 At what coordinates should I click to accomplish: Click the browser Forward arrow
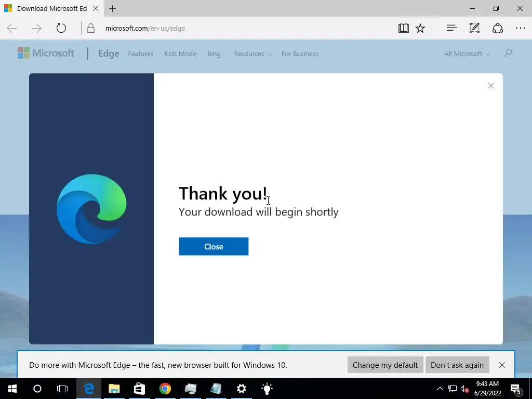pos(36,28)
